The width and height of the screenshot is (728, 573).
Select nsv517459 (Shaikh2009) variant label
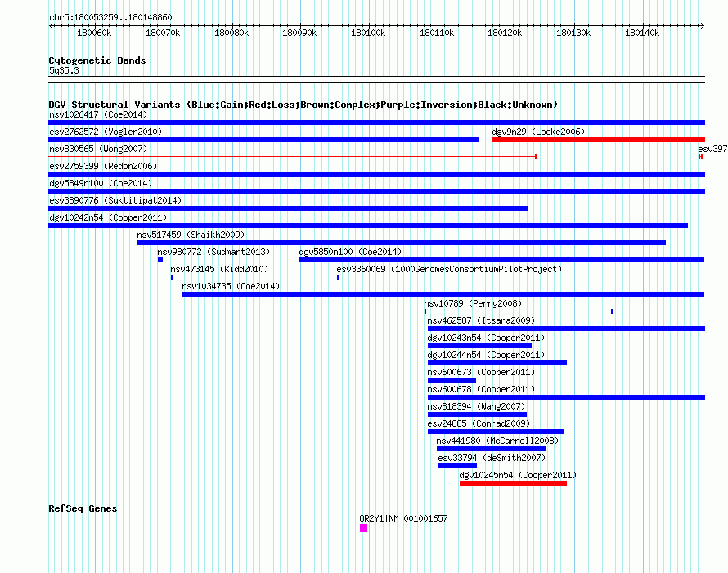click(x=191, y=235)
